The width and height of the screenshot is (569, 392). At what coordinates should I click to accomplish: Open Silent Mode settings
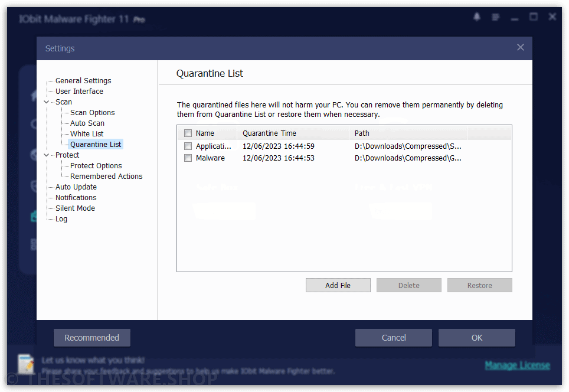[x=75, y=208]
